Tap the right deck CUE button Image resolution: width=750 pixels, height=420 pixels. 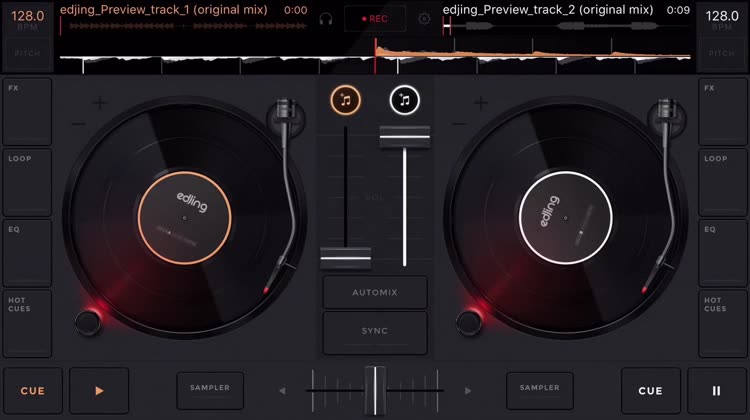651,390
